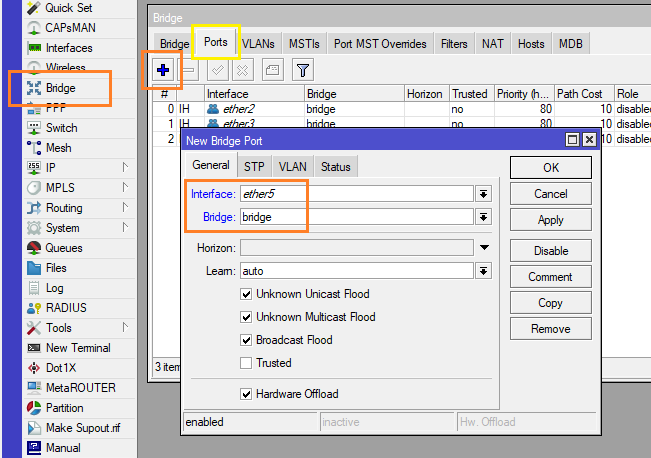Click the filter funnel icon in toolbar
Image resolution: width=651 pixels, height=458 pixels.
click(x=302, y=70)
